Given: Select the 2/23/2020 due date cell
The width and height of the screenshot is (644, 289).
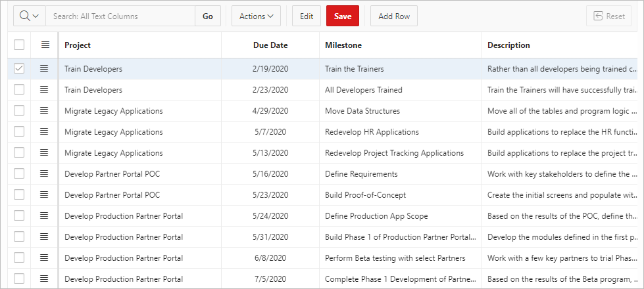Looking at the screenshot, I should pyautogui.click(x=270, y=89).
